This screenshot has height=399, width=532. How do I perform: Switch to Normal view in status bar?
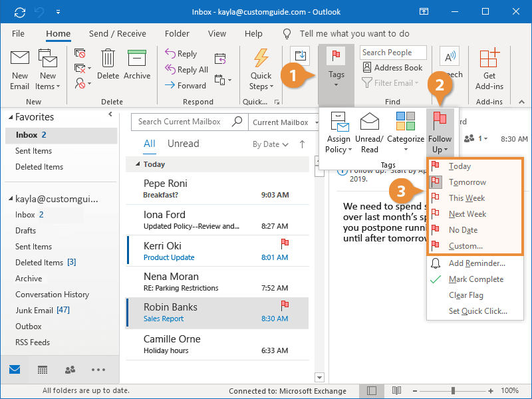pos(372,391)
